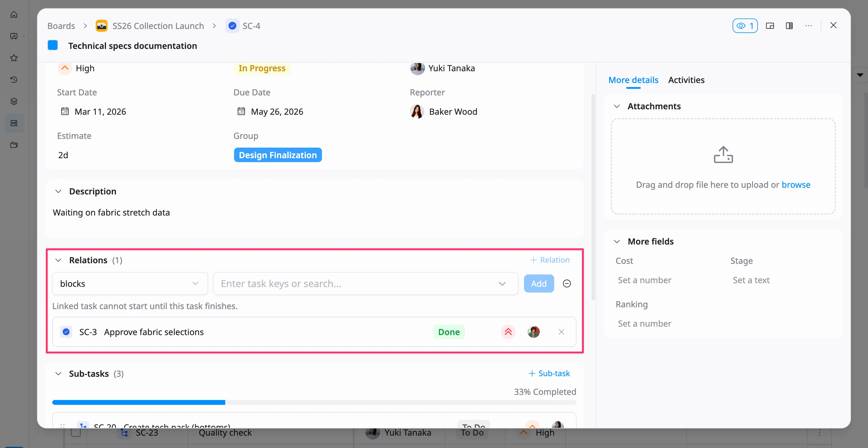
Task: Open the Design Finalization group selector
Action: 278,155
